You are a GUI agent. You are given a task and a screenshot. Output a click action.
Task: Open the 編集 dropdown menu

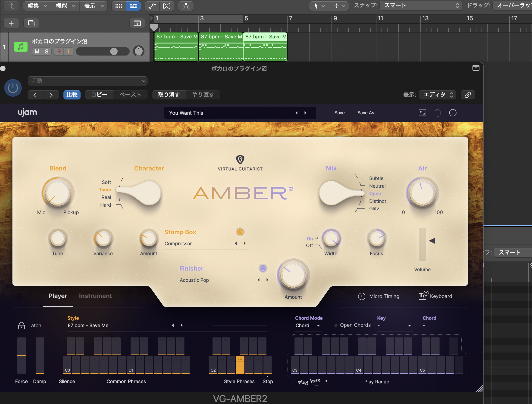[x=37, y=6]
